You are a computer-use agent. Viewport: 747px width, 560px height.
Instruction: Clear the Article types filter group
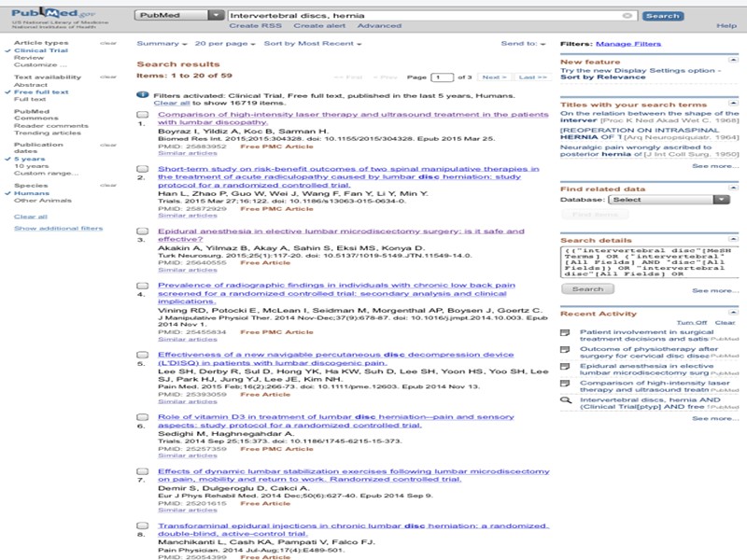click(x=108, y=43)
